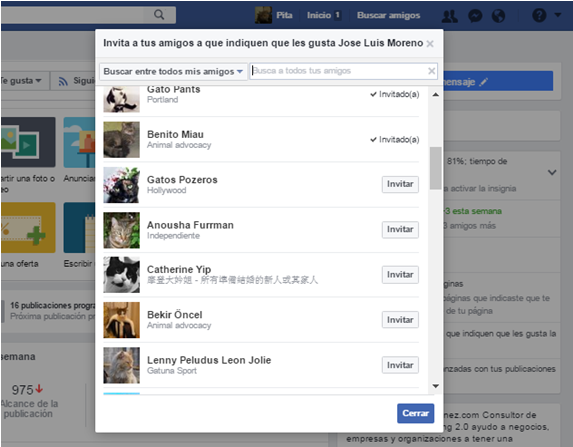Image resolution: width=573 pixels, height=447 pixels.
Task: Click the name Anousha Furrman
Action: tap(190, 225)
